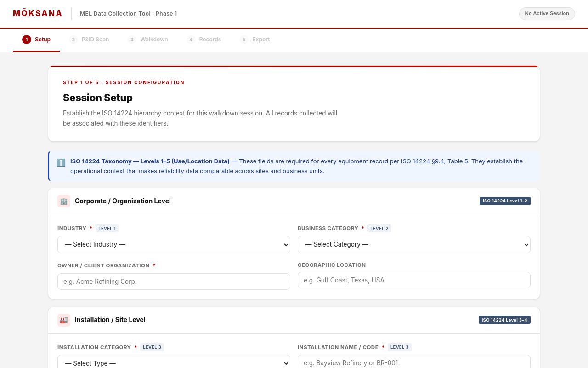Open the Select Industry dropdown
Viewport: 588px width, 368px height.
click(x=174, y=245)
